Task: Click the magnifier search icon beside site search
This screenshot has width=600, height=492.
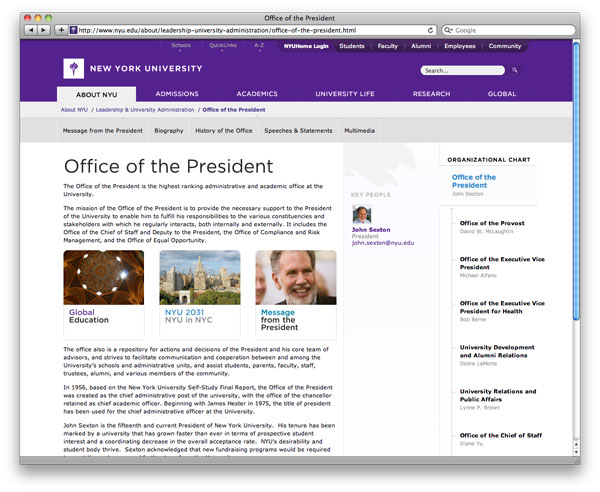Action: point(515,71)
